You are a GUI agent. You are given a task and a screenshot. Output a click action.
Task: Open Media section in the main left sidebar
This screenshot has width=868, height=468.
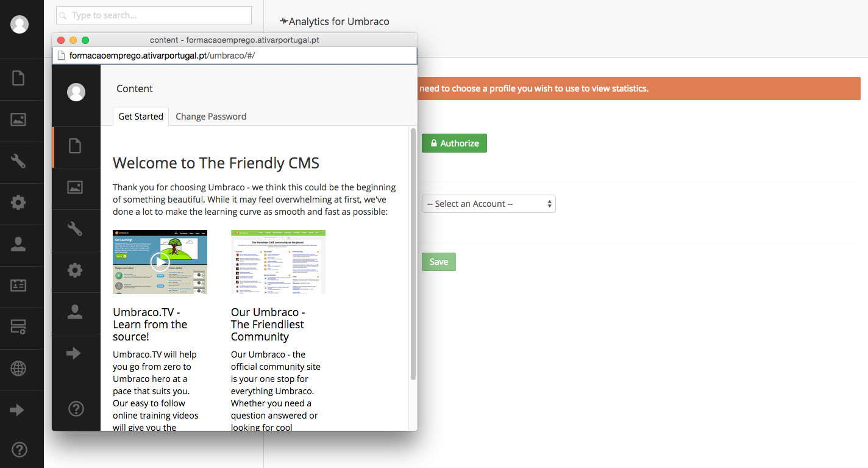[x=18, y=120]
